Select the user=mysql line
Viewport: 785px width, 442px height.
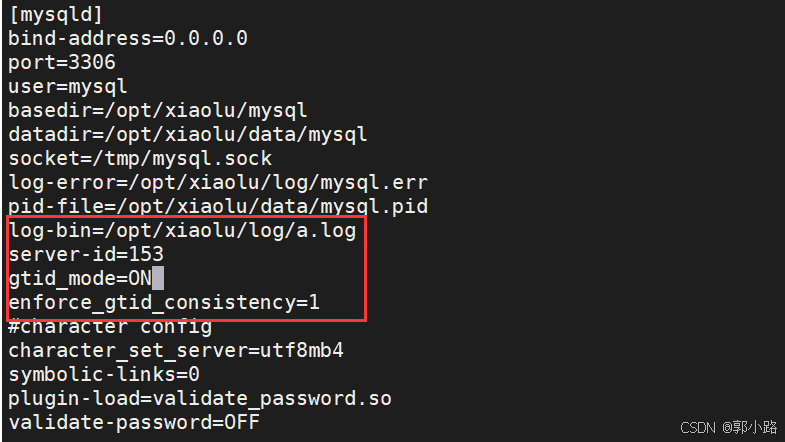click(68, 87)
